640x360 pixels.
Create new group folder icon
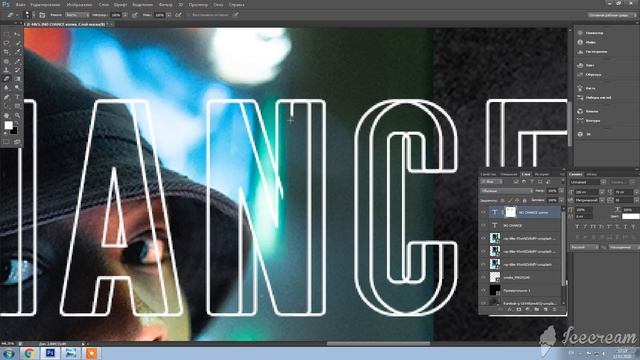coord(536,309)
